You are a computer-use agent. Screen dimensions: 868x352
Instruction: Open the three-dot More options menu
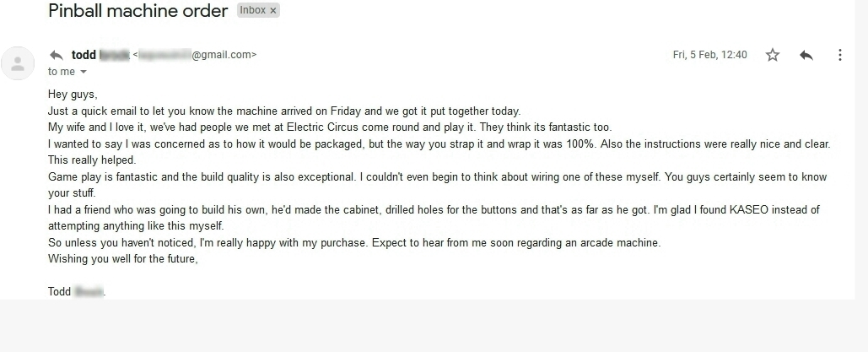coord(840,55)
